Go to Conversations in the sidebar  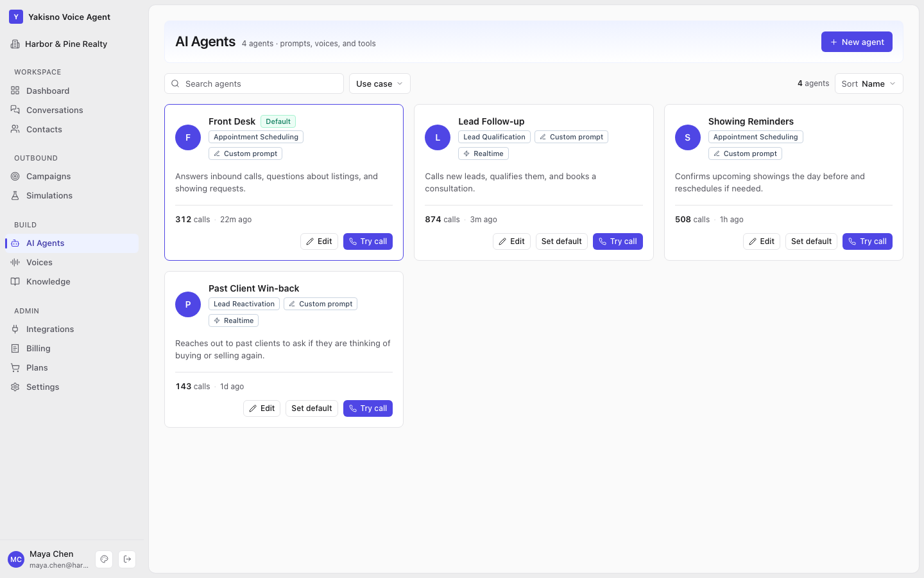(72, 110)
